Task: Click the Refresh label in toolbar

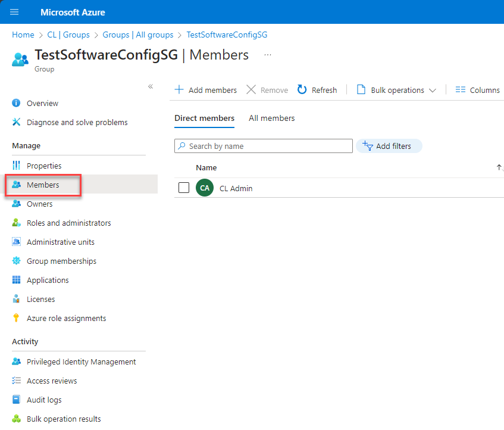Action: (x=324, y=90)
